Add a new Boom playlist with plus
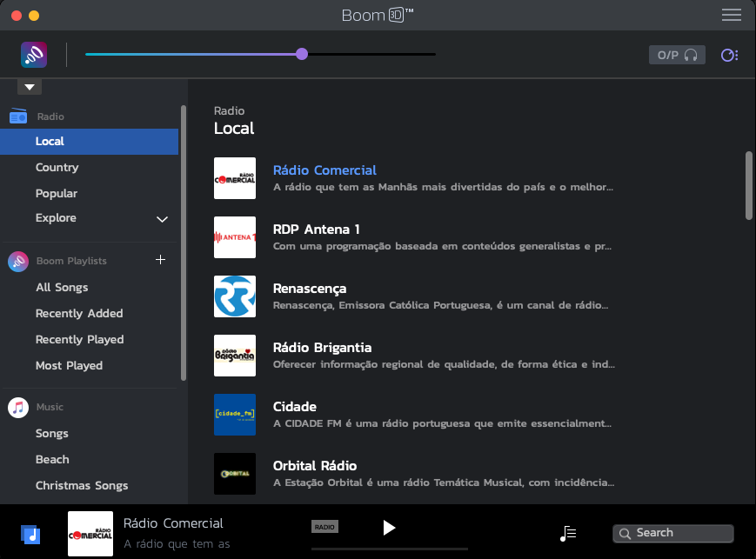Image resolution: width=756 pixels, height=559 pixels. pos(160,260)
